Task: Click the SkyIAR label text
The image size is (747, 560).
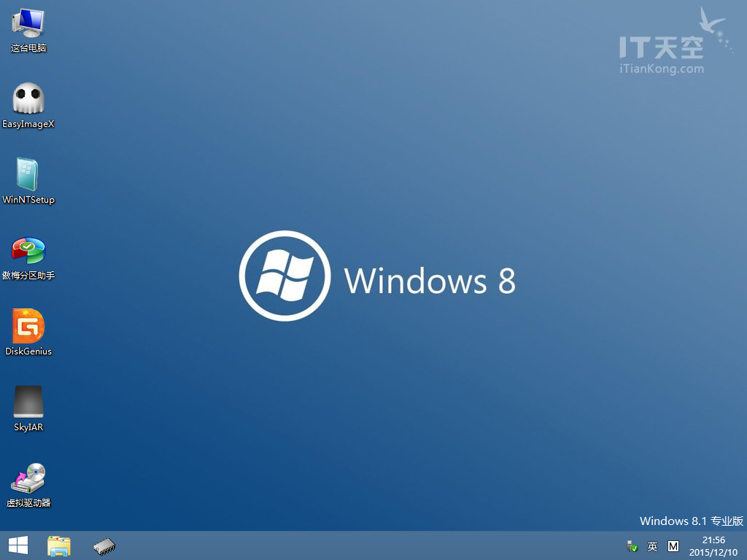Action: 28,427
